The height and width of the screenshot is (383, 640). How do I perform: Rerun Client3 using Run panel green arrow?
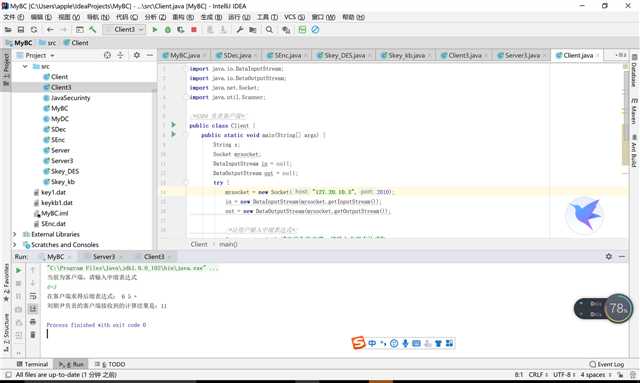coord(18,270)
